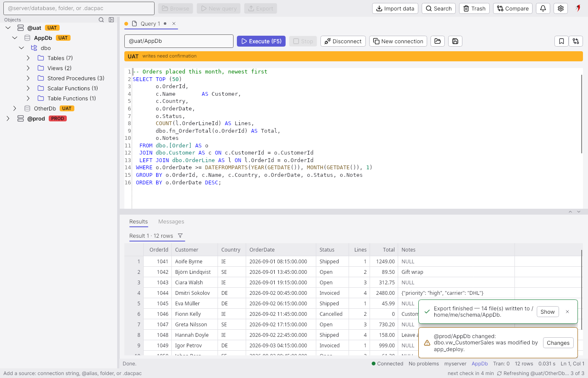Click the compare icon beside the bookmark
The height and width of the screenshot is (378, 588).
pyautogui.click(x=576, y=41)
